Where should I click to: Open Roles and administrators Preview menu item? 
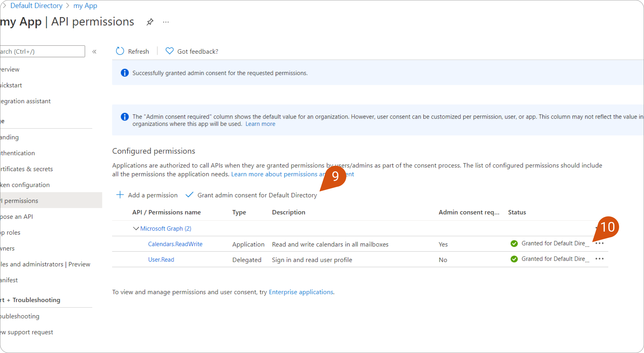(x=45, y=264)
